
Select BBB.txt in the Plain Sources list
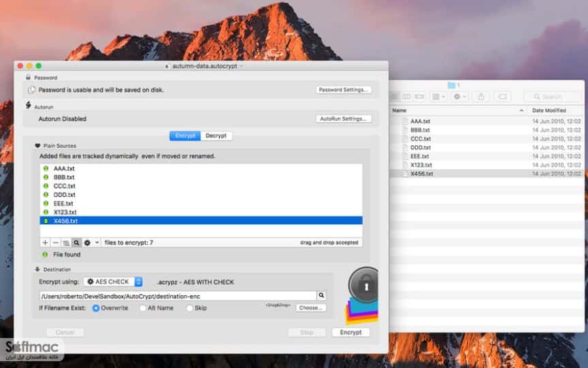coord(201,177)
